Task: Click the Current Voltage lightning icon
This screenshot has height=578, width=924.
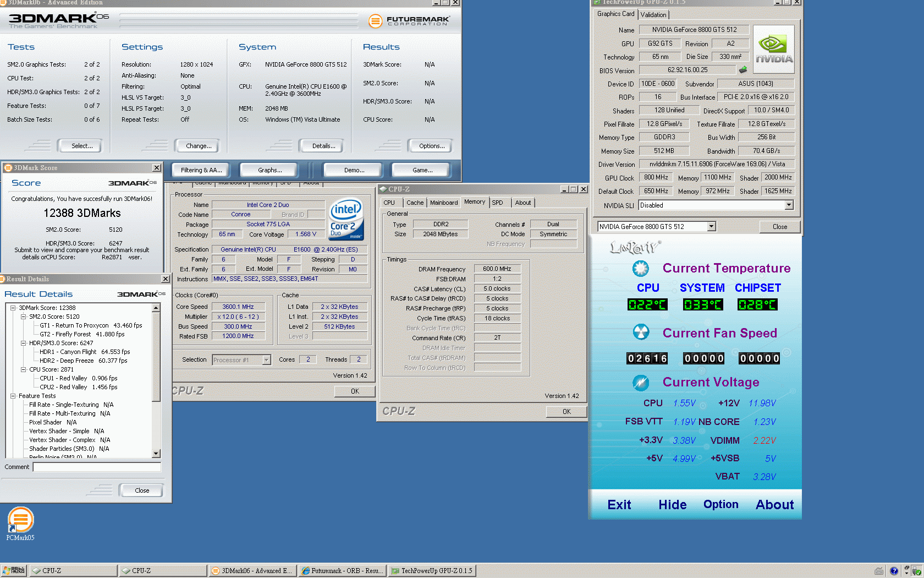Action: click(640, 382)
